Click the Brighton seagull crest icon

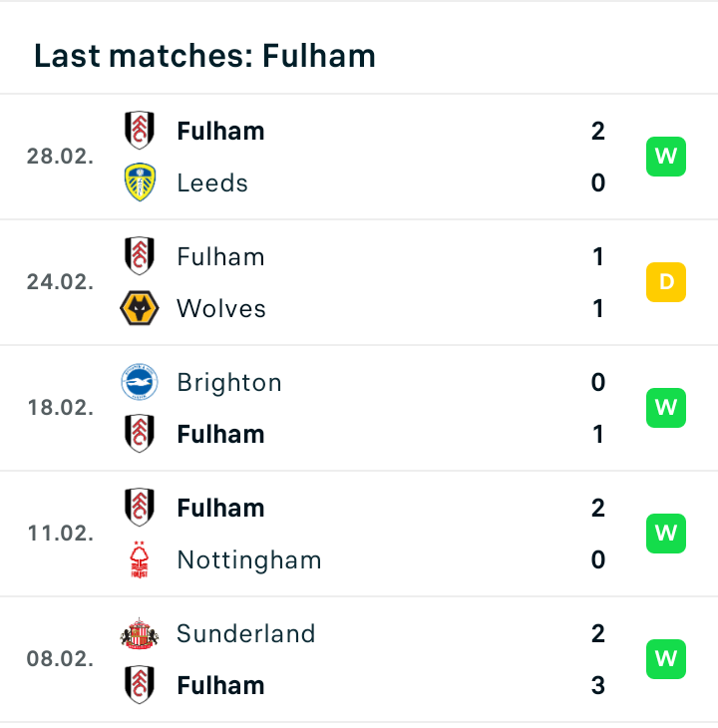(x=140, y=382)
